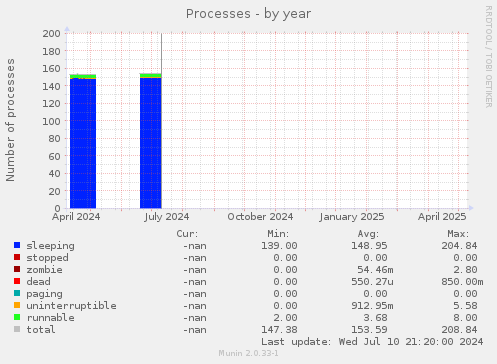This screenshot has width=497, height=364.
Task: Click the 'stopped' legend label
Action: click(x=47, y=258)
